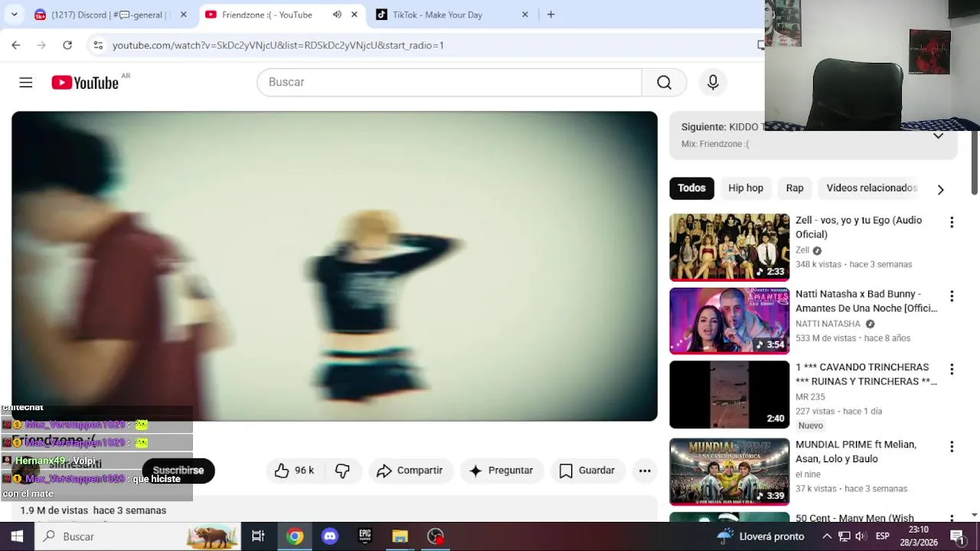Select the Rap filter chip
Image resolution: width=980 pixels, height=551 pixels.
(x=795, y=188)
